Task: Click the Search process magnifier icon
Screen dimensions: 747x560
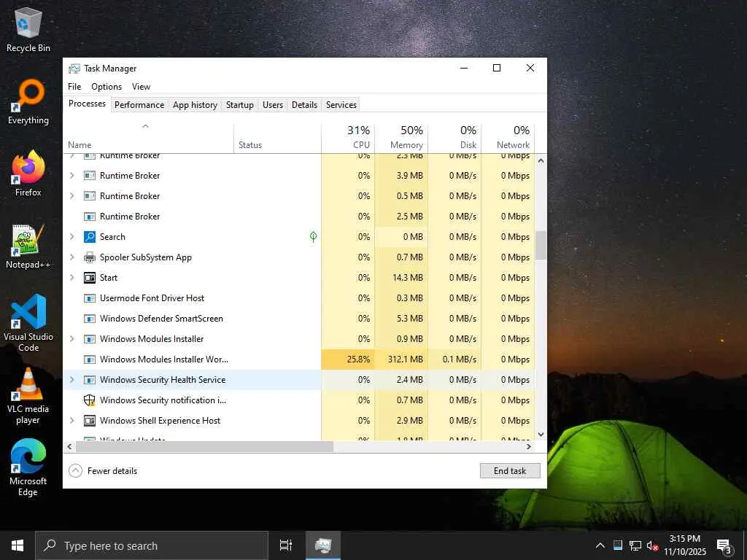Action: pyautogui.click(x=90, y=237)
